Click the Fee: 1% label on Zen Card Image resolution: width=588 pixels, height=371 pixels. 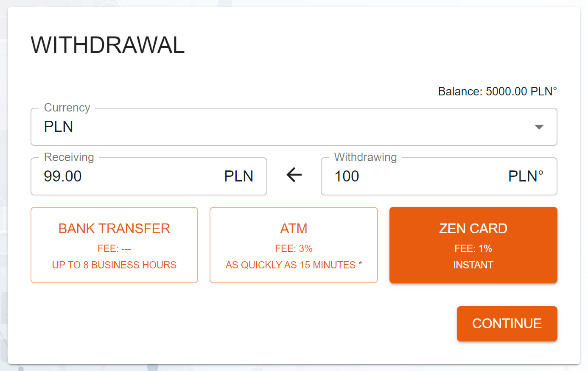pyautogui.click(x=473, y=248)
